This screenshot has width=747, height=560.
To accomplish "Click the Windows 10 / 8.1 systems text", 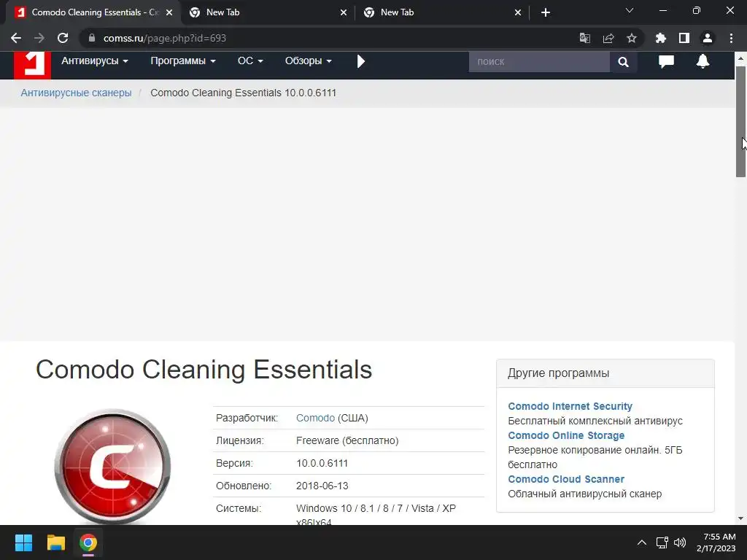I will coord(376,508).
